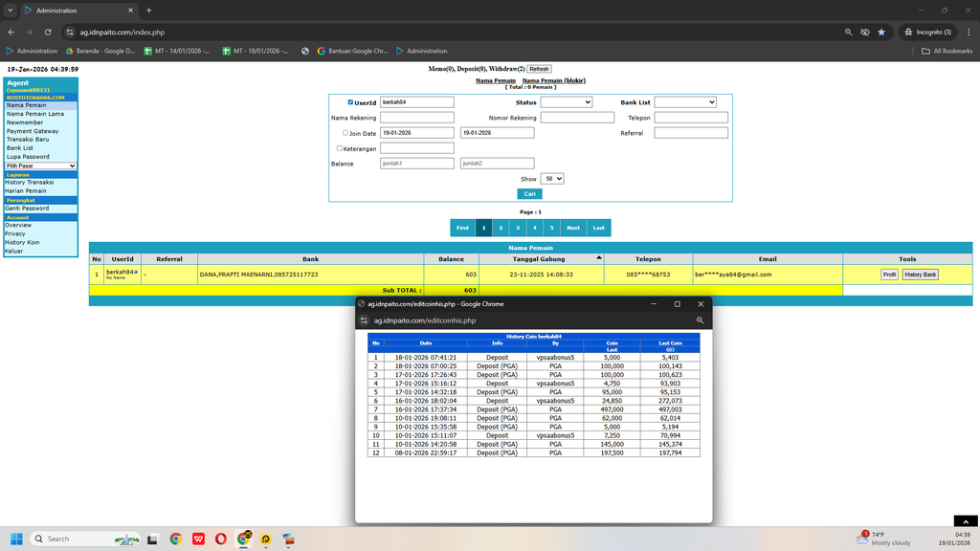Click the Nama Rekening input field
980x551 pixels.
pyautogui.click(x=417, y=118)
